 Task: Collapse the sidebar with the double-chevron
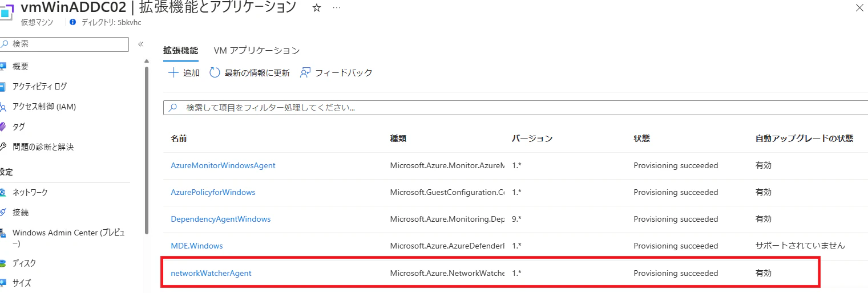coord(140,44)
